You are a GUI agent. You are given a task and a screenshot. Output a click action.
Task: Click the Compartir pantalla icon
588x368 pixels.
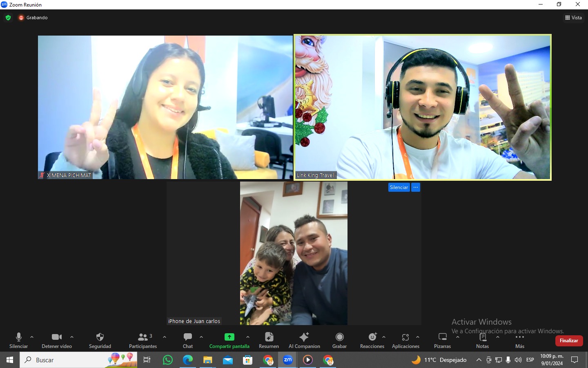[x=229, y=337]
